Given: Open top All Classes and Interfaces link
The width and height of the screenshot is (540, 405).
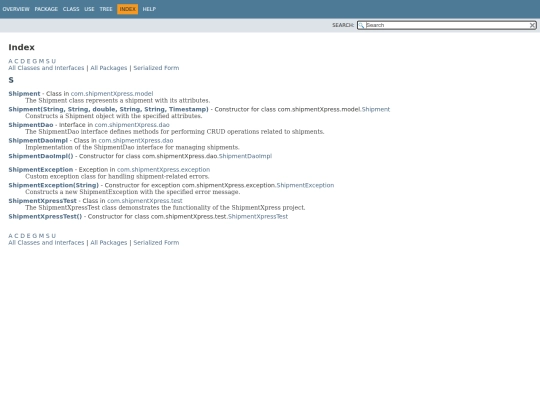Looking at the screenshot, I should coord(46,68).
